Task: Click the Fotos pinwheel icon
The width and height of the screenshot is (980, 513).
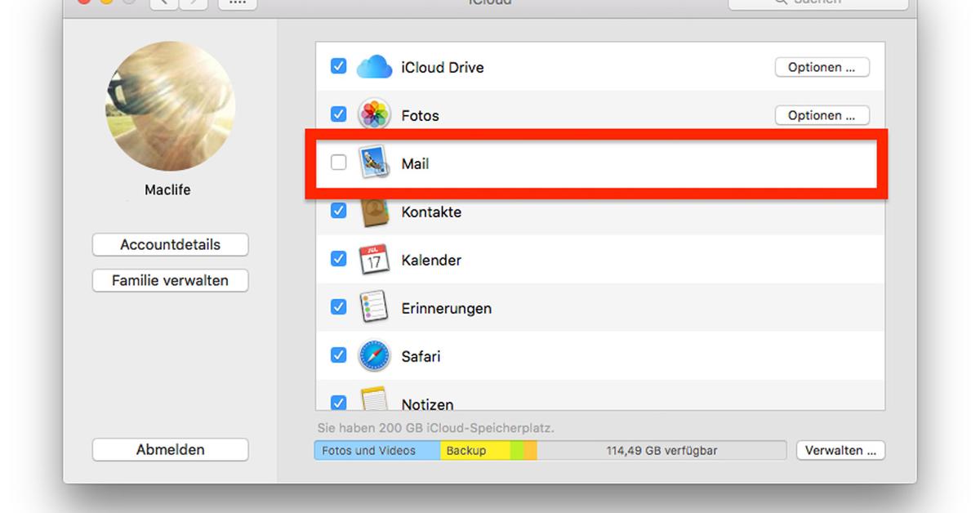Action: (375, 115)
